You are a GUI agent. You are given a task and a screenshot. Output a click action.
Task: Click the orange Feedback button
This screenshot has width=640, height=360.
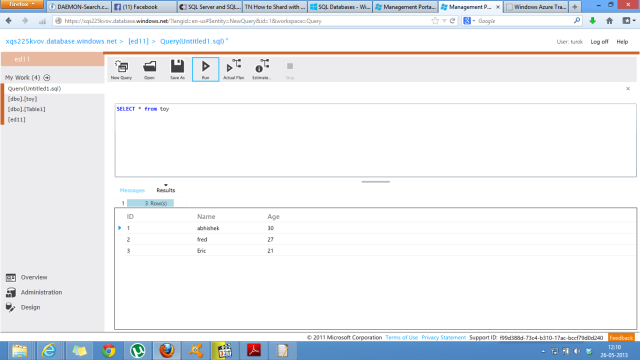coord(621,338)
